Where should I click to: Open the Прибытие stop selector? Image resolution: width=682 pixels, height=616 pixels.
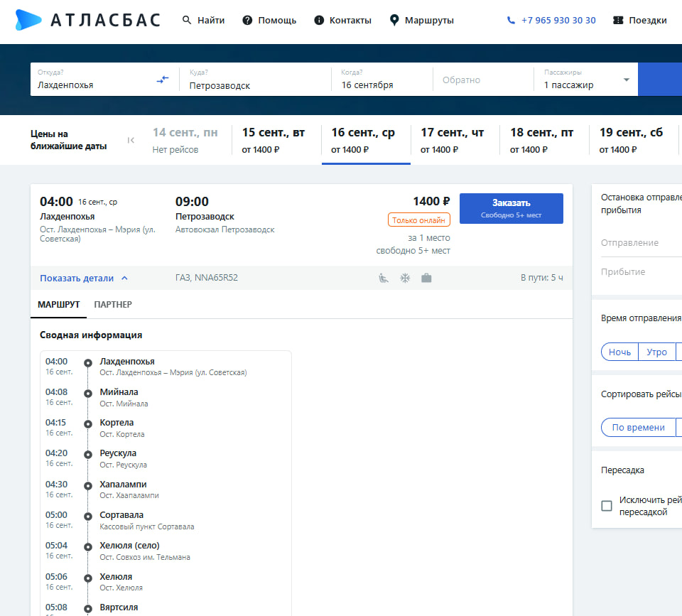tap(641, 272)
